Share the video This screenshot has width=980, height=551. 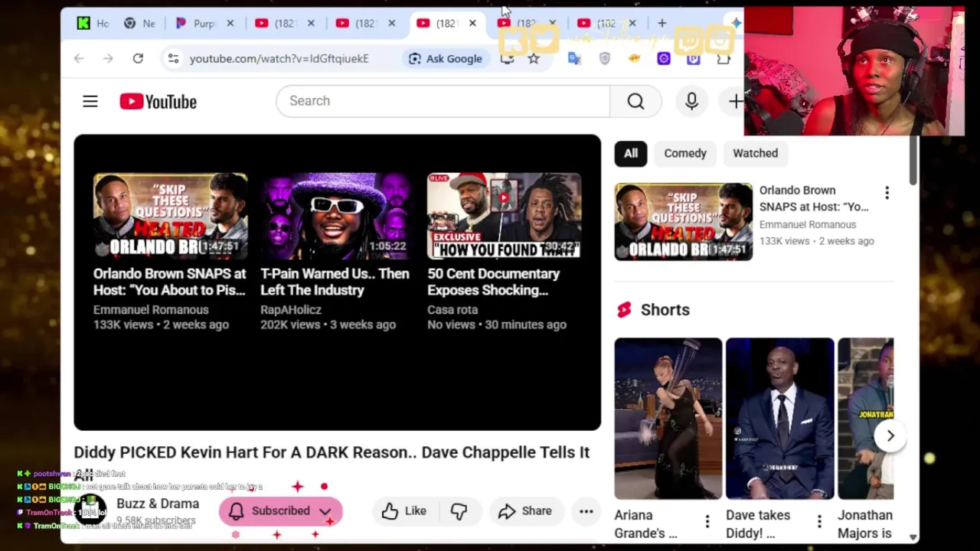click(524, 511)
